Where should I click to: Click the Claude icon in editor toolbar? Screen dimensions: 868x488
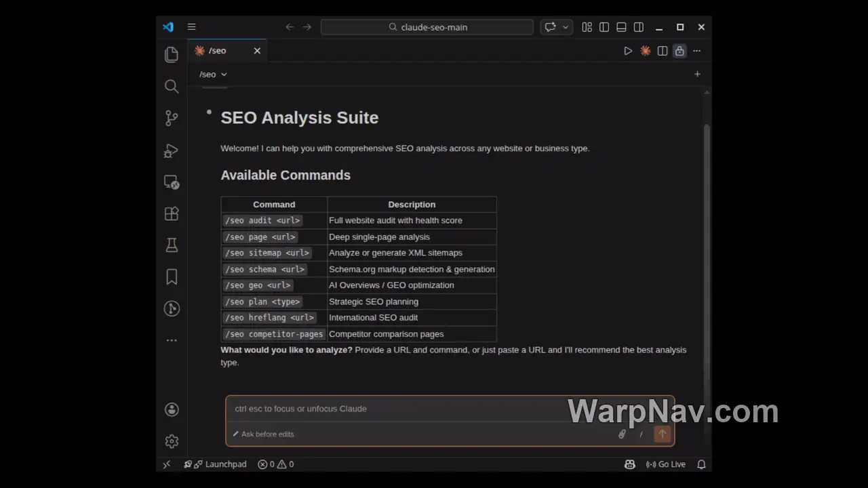click(x=646, y=51)
